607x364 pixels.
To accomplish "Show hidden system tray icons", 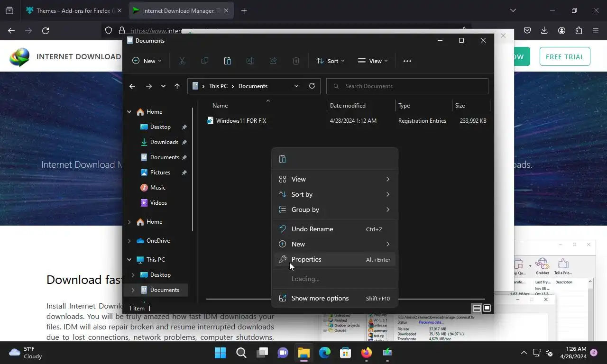I will coord(524,353).
